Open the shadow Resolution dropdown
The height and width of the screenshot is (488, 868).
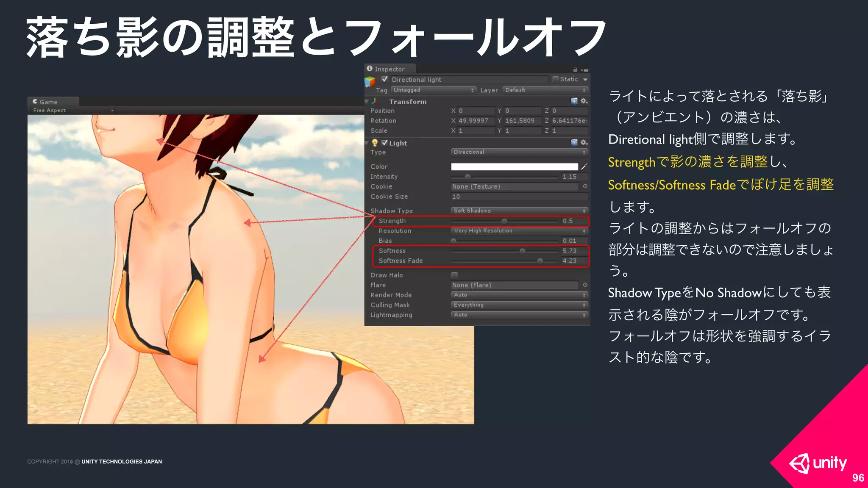(x=519, y=231)
